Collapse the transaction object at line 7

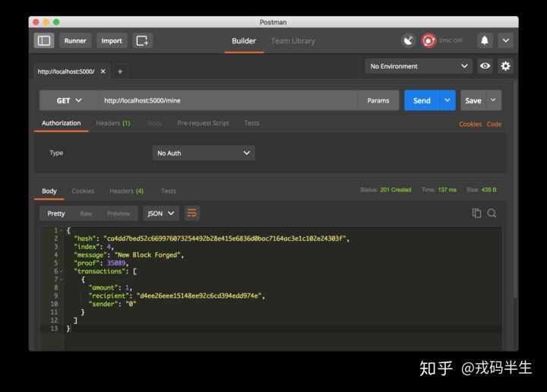click(x=61, y=280)
